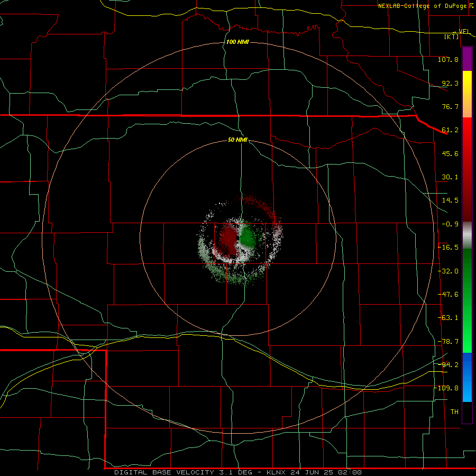This screenshot has height=476, width=476.
Task: Click the purple segment of velocity color bar
Action: [467, 59]
